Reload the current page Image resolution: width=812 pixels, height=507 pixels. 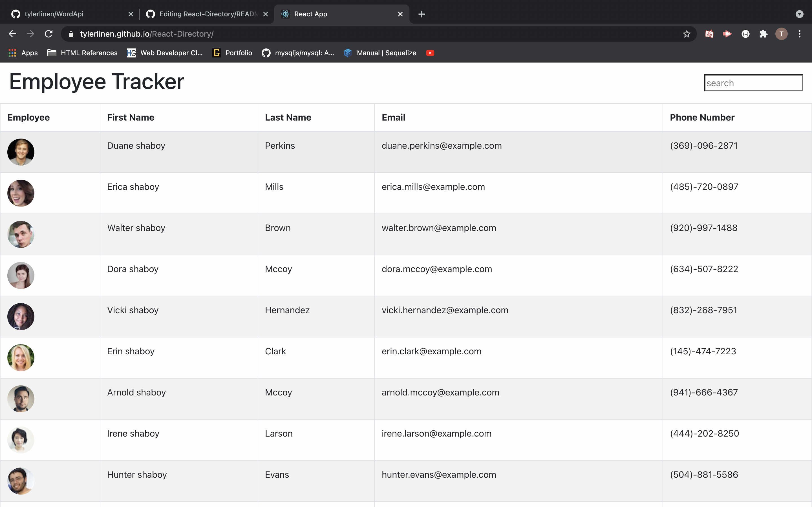click(48, 34)
